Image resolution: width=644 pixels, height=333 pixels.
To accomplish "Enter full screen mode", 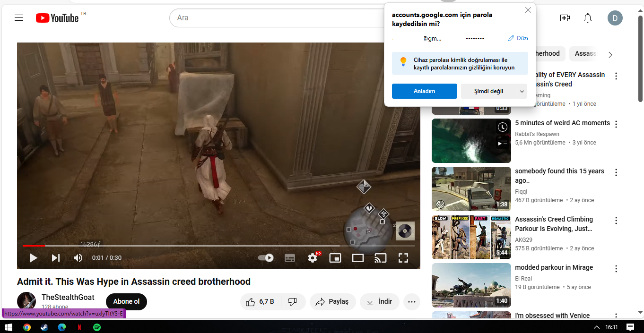I will click(403, 258).
